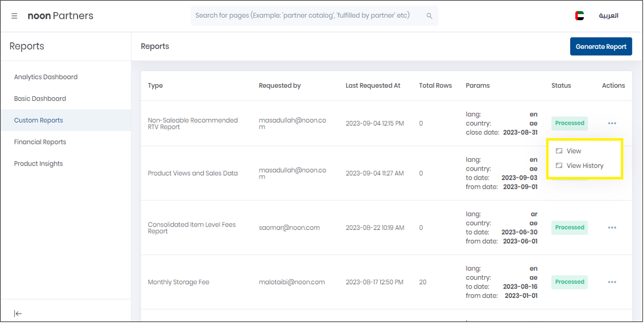644x323 pixels.
Task: Select View from the actions popup
Action: (x=574, y=151)
